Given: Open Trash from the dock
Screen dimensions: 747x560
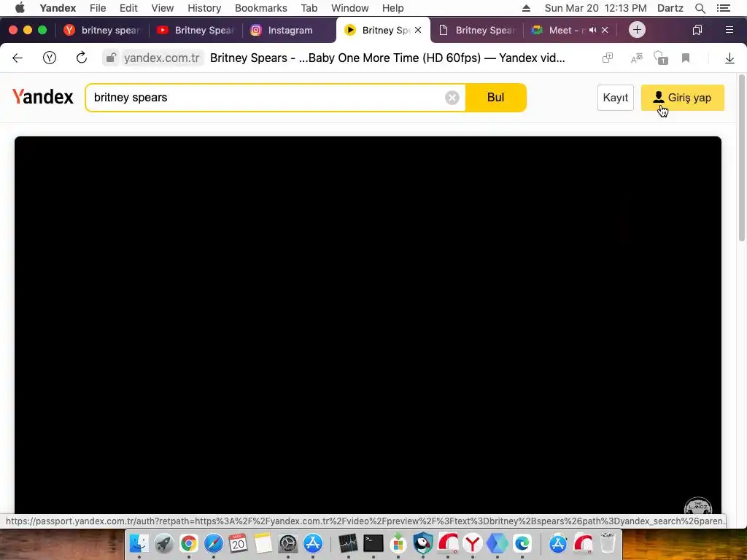Looking at the screenshot, I should coord(608,543).
